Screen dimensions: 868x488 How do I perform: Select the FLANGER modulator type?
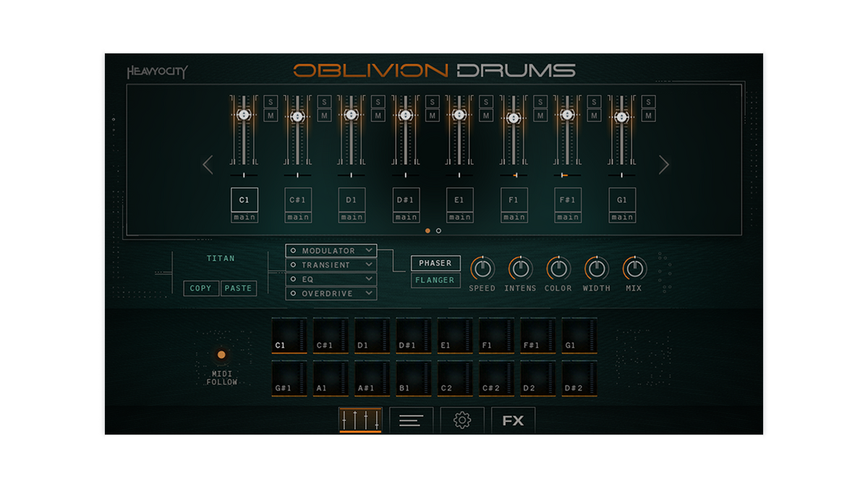[435, 281]
